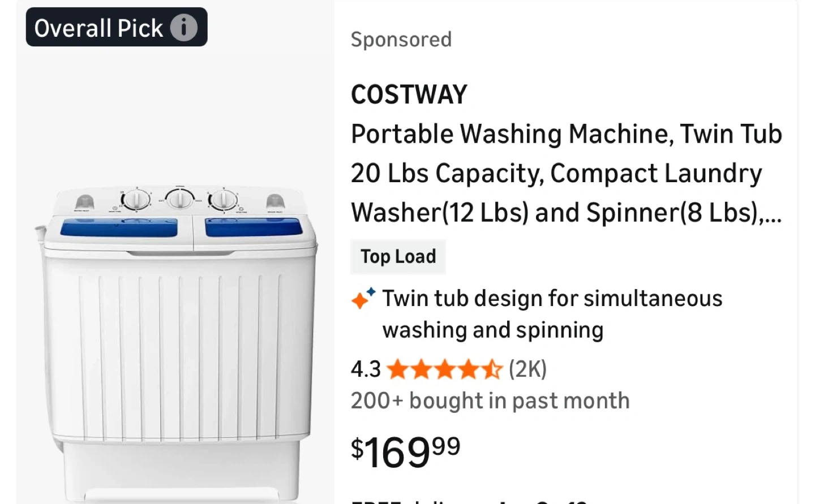The image size is (815, 504).
Task: Click the half-filled fifth star
Action: [492, 369]
